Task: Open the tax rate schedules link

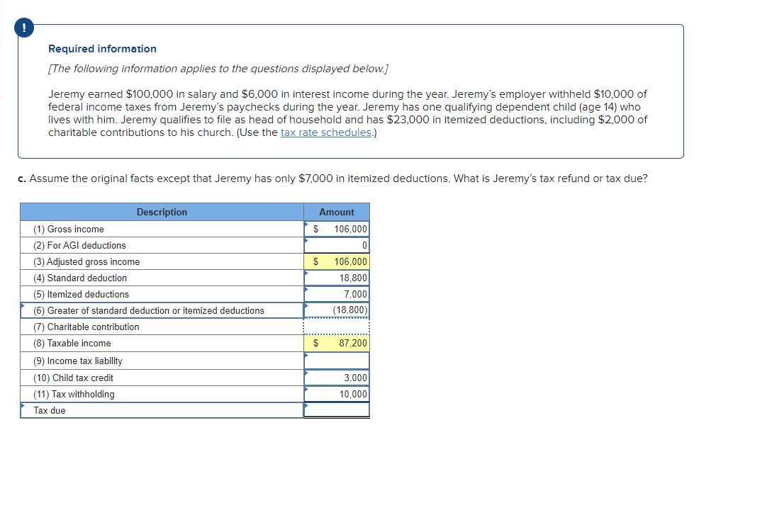Action: pyautogui.click(x=326, y=132)
